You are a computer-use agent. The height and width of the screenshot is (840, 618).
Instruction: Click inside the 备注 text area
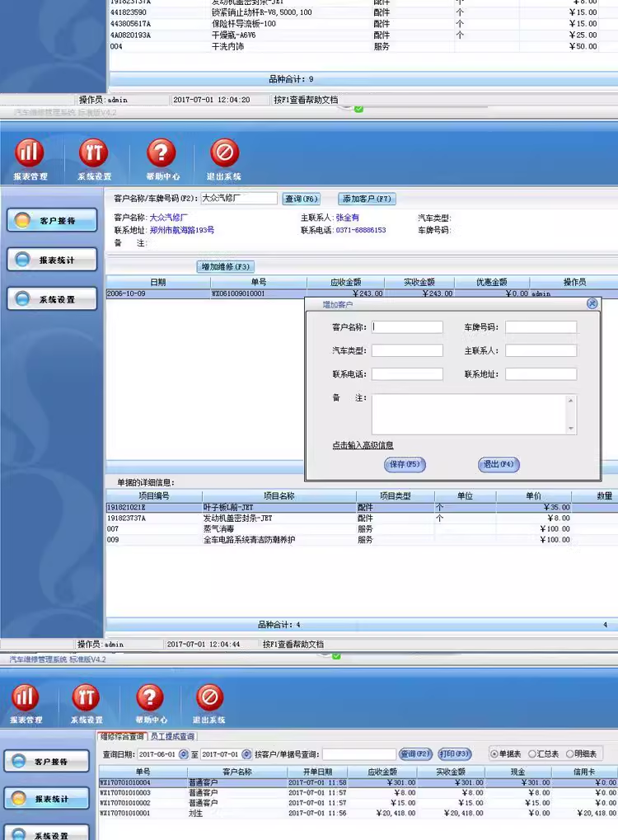point(469,414)
